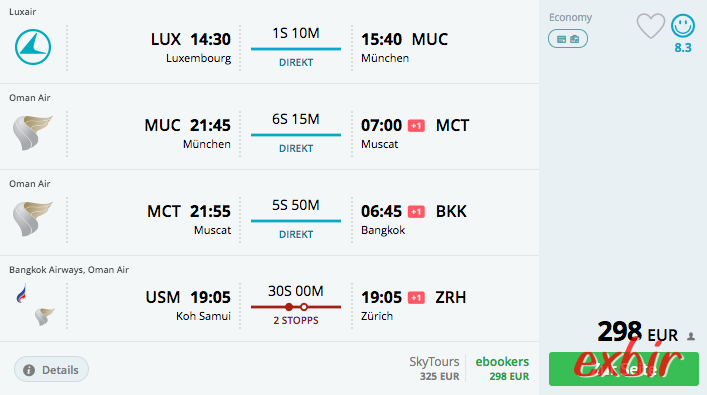Click the +1 day badge beside ZRH
Image resolution: width=707 pixels, height=395 pixels.
416,298
